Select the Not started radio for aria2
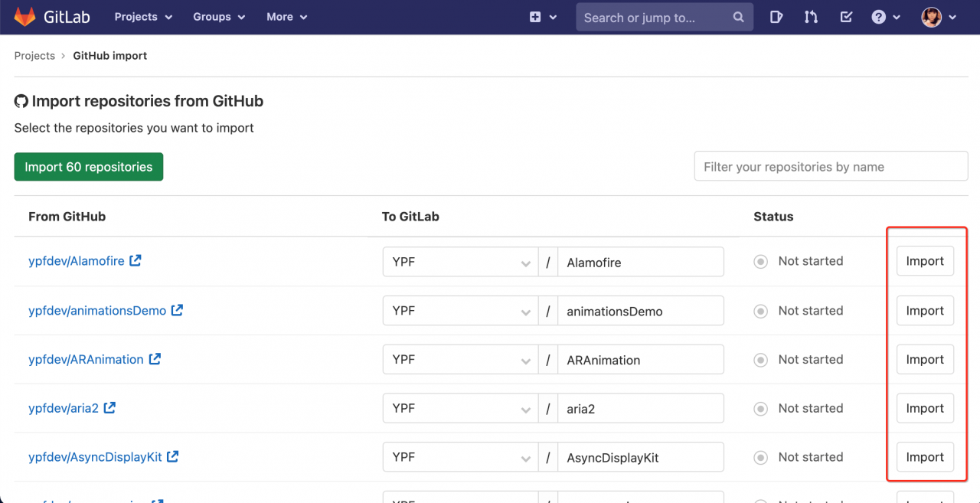The width and height of the screenshot is (980, 503). click(x=760, y=408)
